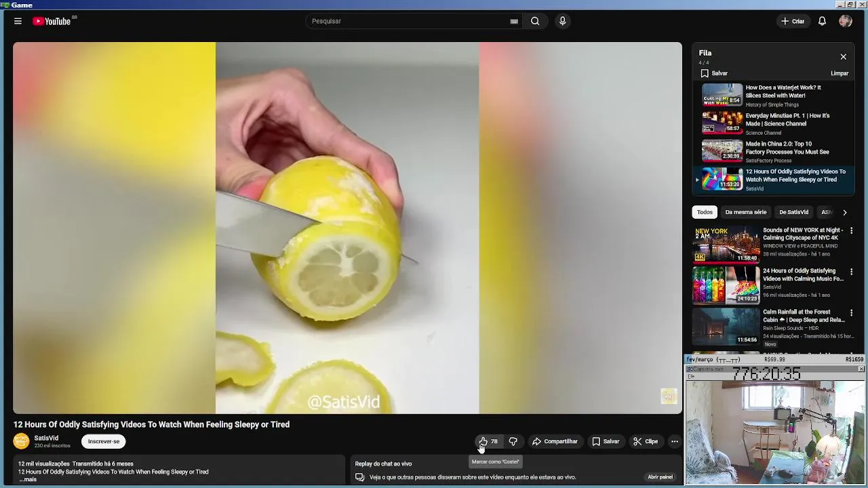Clear the queue with Limpar
Image resolution: width=868 pixels, height=488 pixels.
tap(840, 73)
